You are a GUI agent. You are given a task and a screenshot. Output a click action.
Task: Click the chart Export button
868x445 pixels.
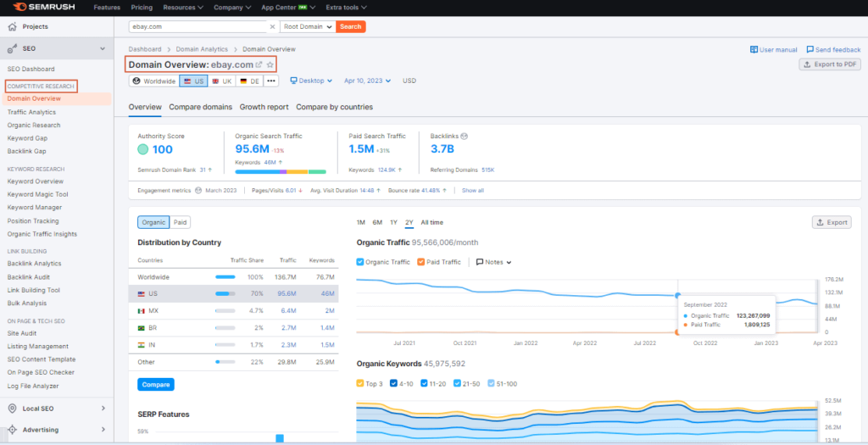pos(832,222)
